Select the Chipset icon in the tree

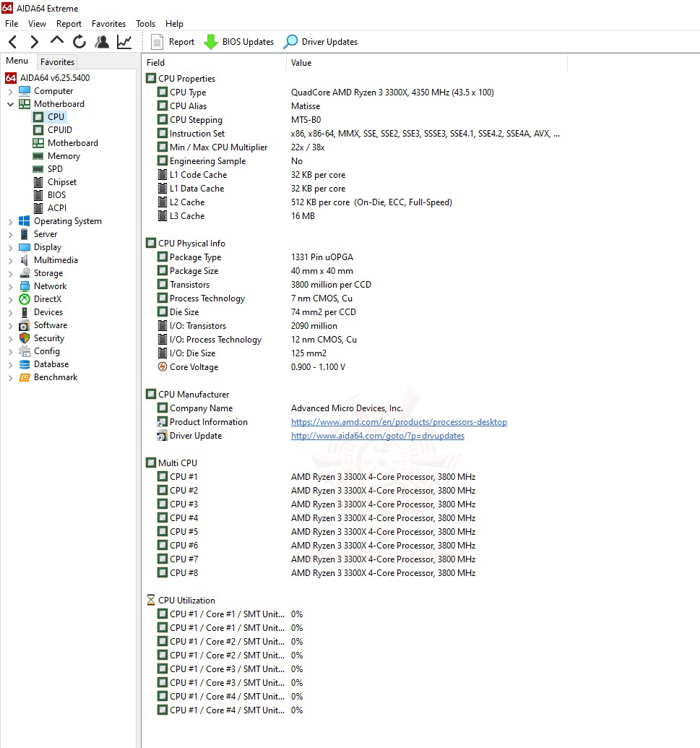click(x=38, y=181)
